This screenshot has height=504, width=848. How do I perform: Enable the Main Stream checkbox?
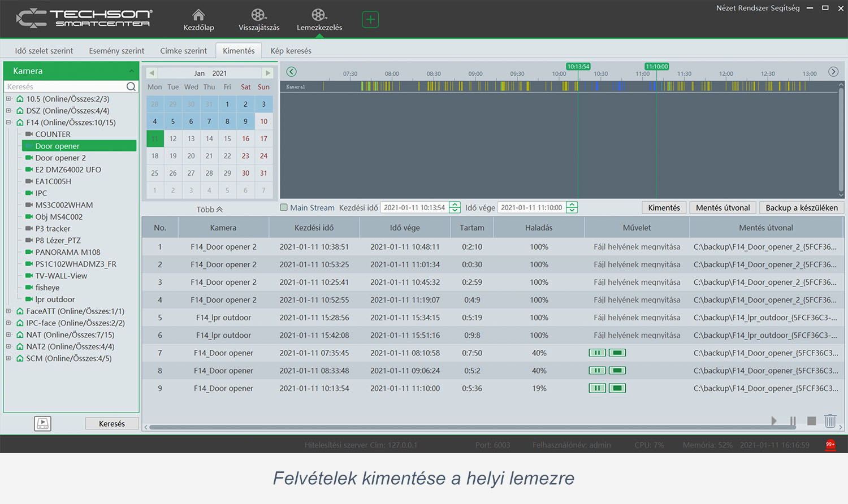(x=284, y=208)
